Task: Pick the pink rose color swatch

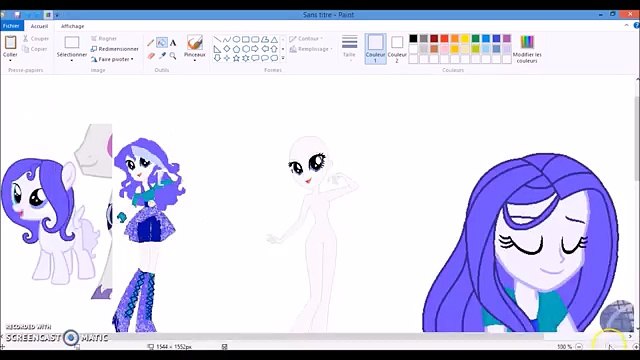Action: pyautogui.click(x=444, y=49)
